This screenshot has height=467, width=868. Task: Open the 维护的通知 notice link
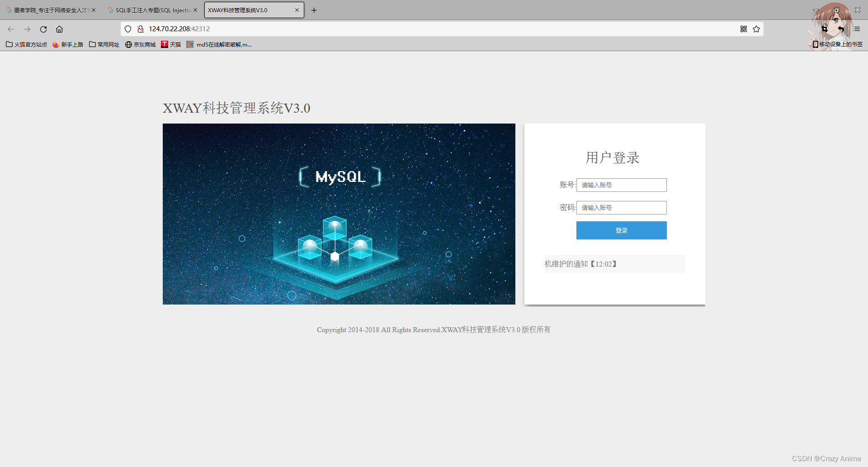[580, 264]
